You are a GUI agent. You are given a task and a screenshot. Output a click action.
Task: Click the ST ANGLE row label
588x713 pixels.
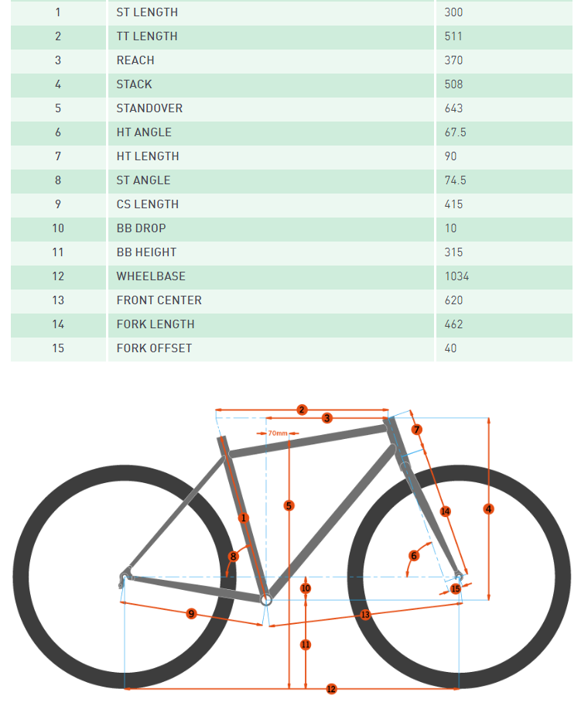tap(143, 180)
